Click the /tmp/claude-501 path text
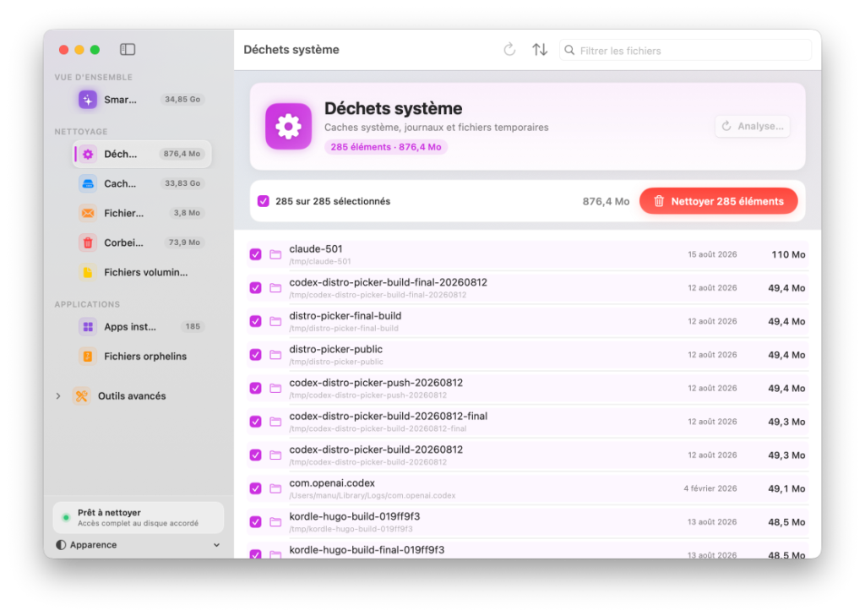865x616 pixels. 320,262
